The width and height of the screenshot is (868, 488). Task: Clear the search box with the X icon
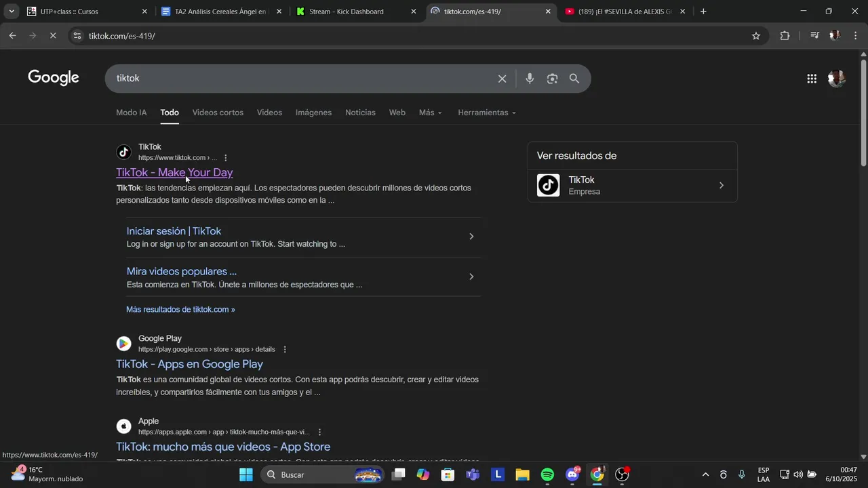[502, 79]
